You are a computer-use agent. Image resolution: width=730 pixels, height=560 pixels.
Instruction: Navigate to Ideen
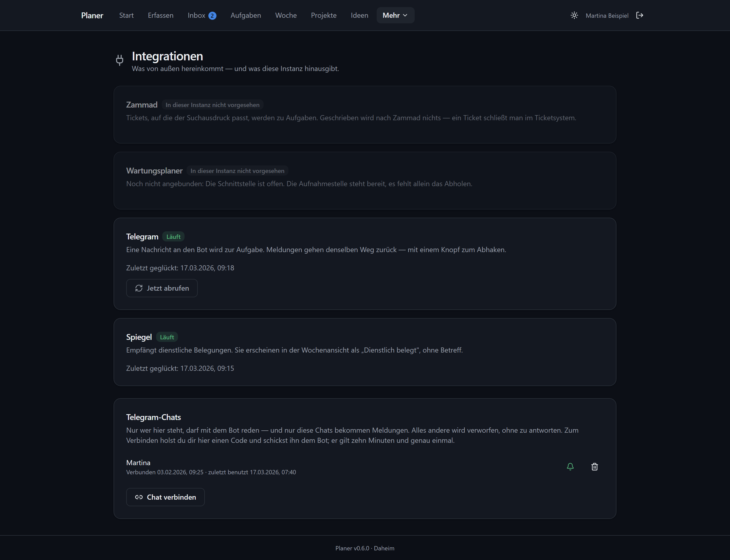359,15
